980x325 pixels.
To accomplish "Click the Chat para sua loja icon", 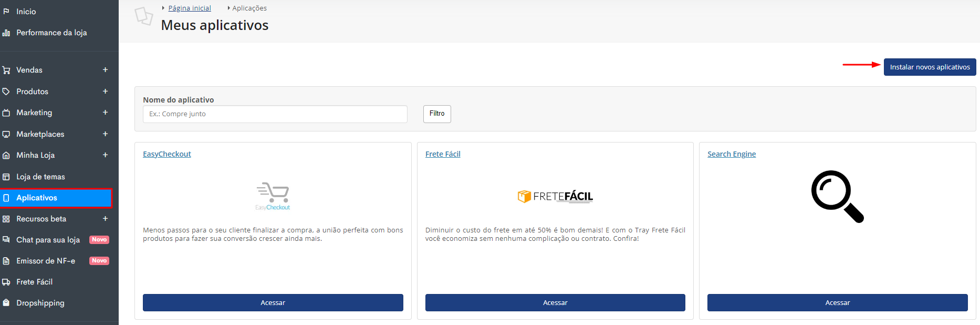I will point(6,240).
